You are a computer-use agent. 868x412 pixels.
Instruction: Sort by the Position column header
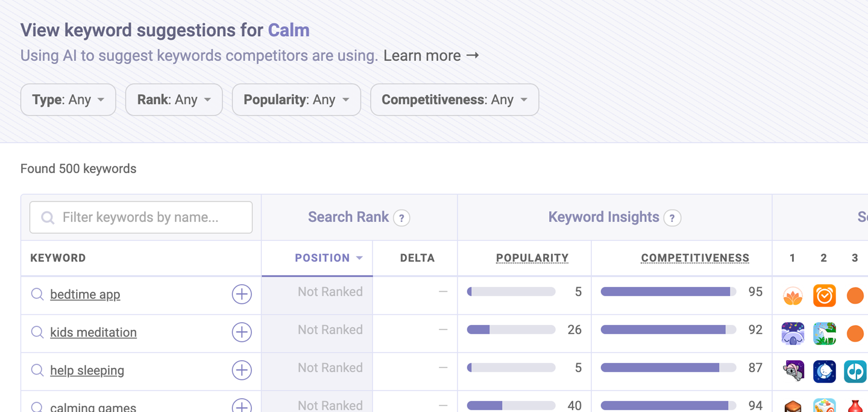click(329, 258)
